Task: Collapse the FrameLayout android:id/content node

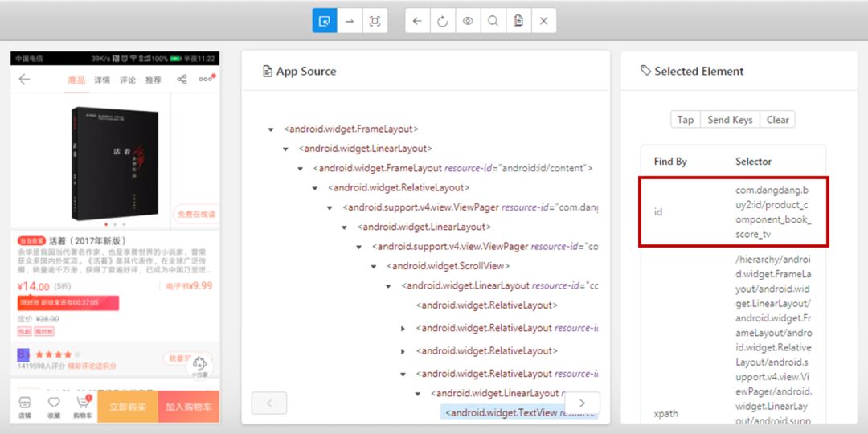Action: (x=300, y=168)
